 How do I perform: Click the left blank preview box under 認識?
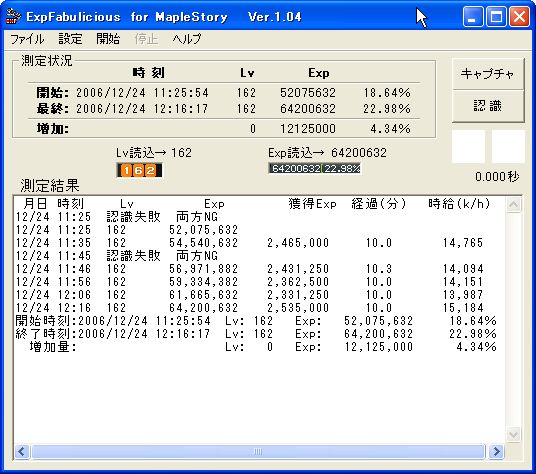coord(468,146)
